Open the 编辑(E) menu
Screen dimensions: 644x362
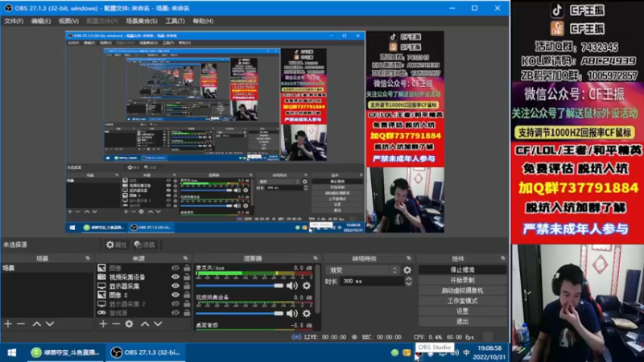41,21
